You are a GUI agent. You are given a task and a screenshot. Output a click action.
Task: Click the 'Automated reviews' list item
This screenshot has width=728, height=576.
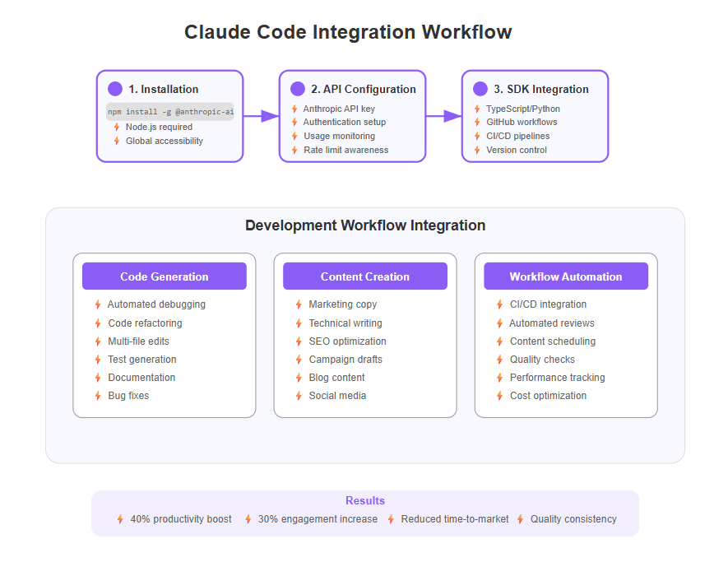point(552,323)
